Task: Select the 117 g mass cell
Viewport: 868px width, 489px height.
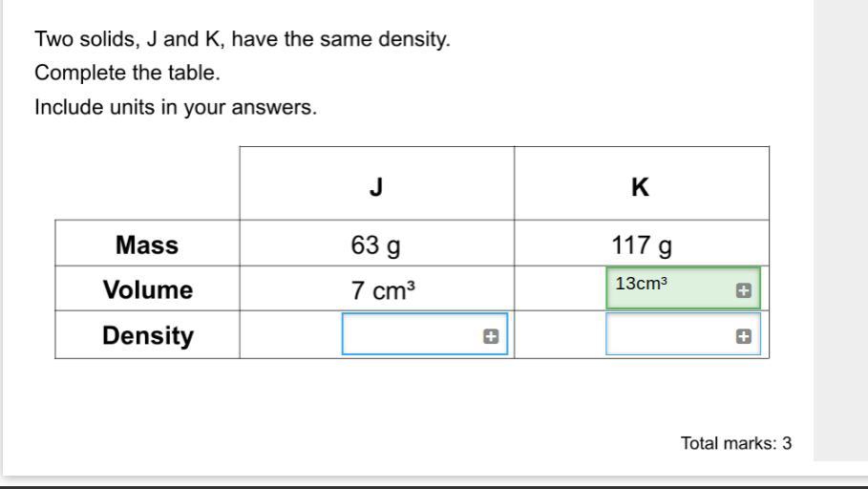Action: tap(642, 244)
